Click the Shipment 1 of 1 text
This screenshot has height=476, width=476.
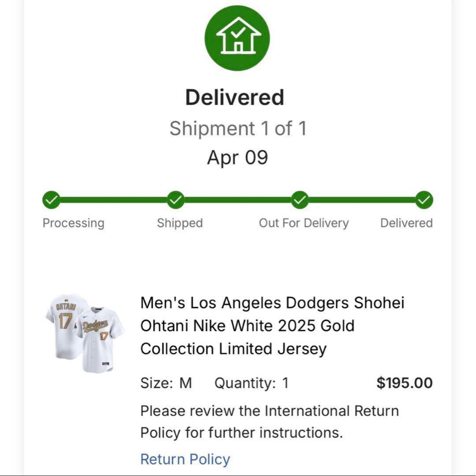point(238,129)
